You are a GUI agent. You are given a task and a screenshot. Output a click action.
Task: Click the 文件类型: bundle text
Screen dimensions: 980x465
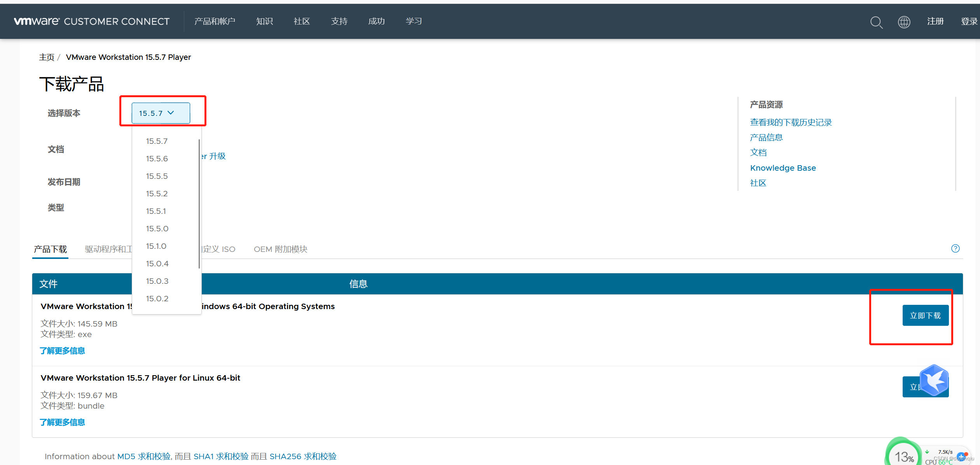[x=72, y=406]
